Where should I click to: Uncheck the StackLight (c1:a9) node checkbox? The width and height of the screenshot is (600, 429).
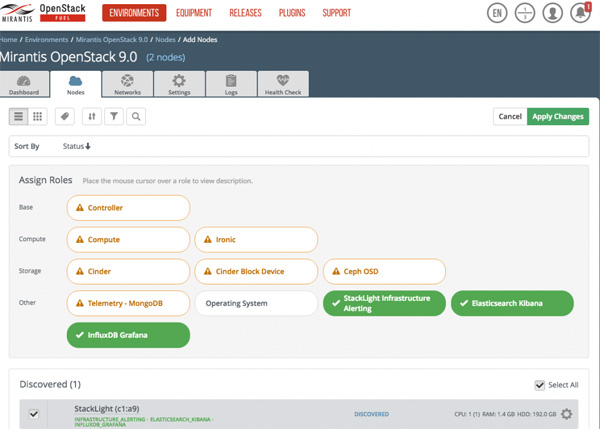pyautogui.click(x=34, y=414)
